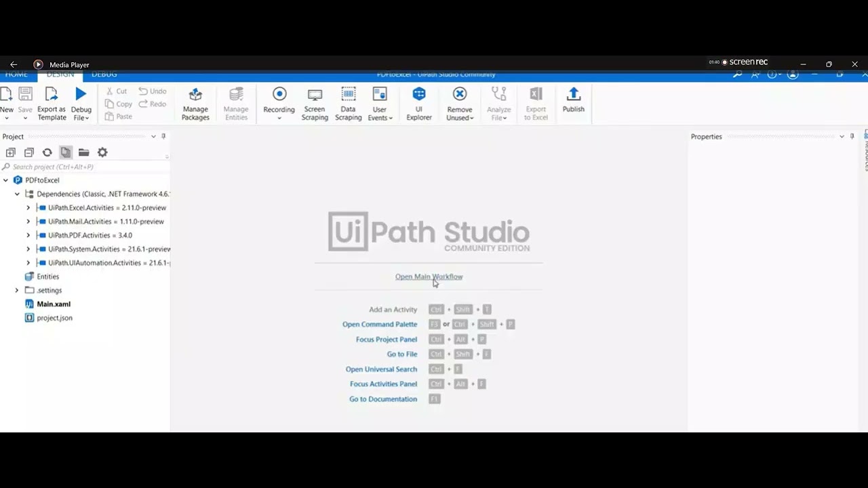Click Collapse All icon in Project panel

click(28, 152)
